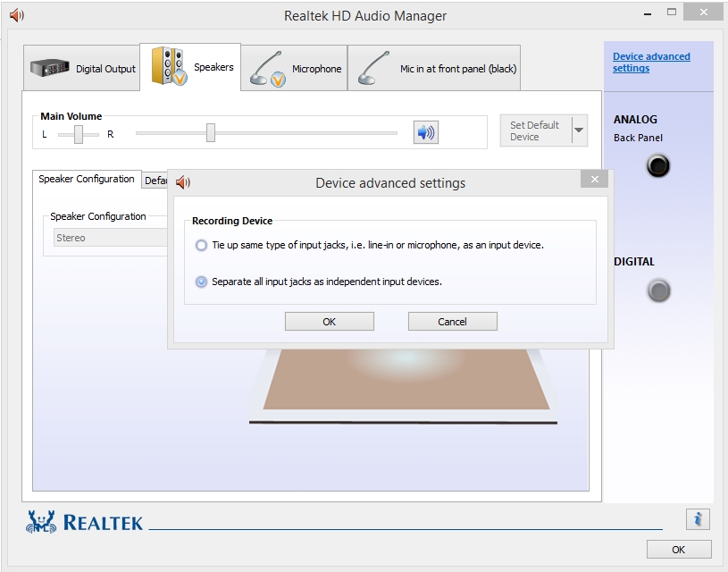Switch to the Digital Output tab
The height and width of the screenshot is (572, 728).
coord(81,68)
